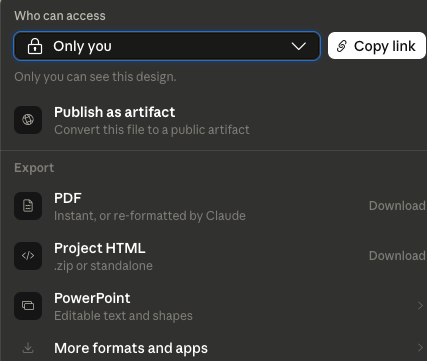The width and height of the screenshot is (427, 361).
Task: Click the lock icon in access dropdown
Action: pos(35,46)
